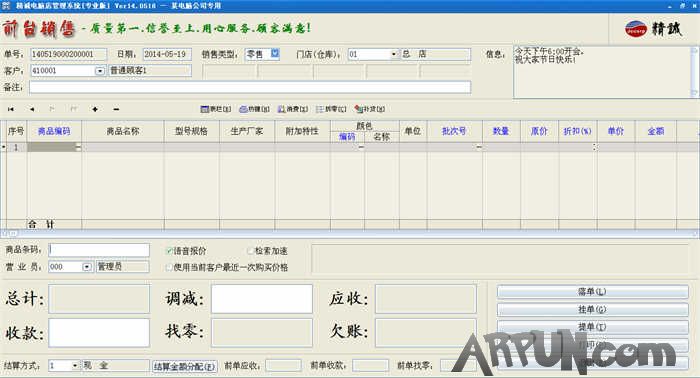Click the 精诚 company logo
The height and width of the screenshot is (378, 700).
pos(653,29)
